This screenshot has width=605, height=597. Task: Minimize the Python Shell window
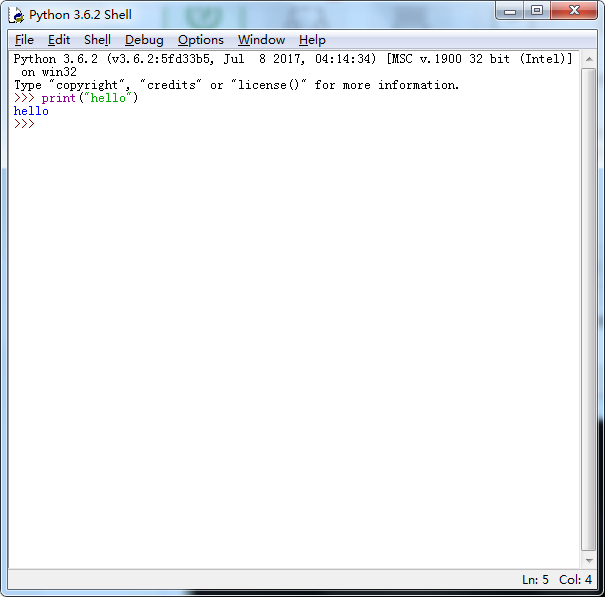tap(510, 10)
